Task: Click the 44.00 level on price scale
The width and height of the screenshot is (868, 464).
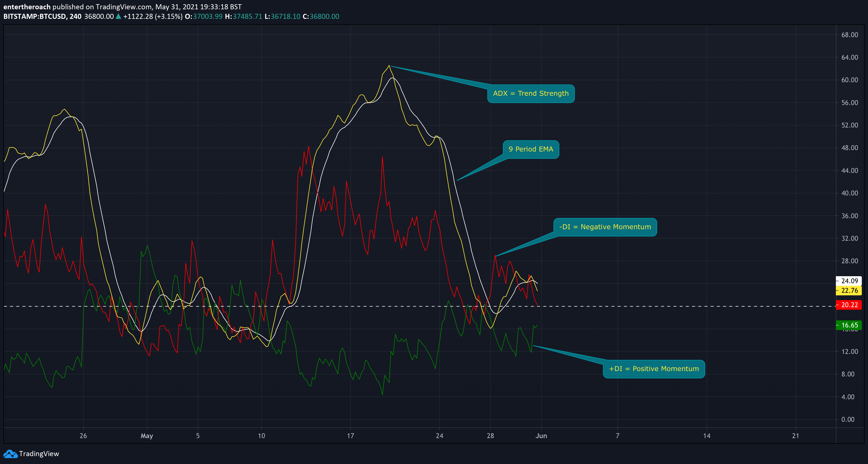Action: click(x=849, y=171)
